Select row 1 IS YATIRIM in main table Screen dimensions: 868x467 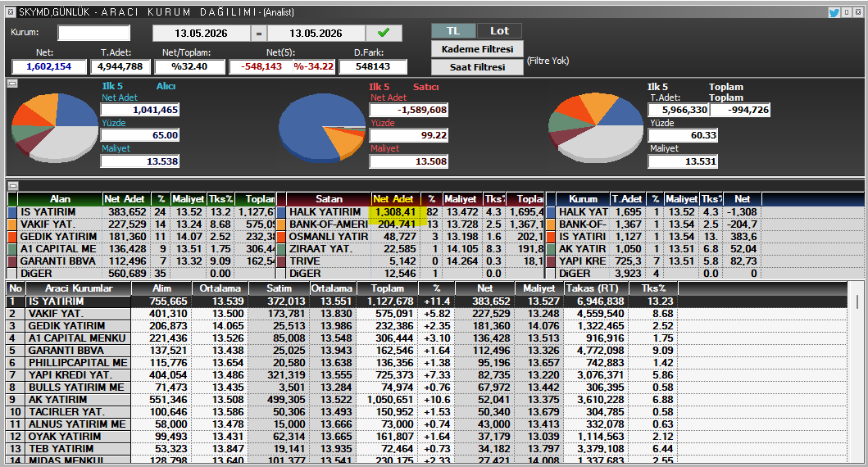(426, 302)
